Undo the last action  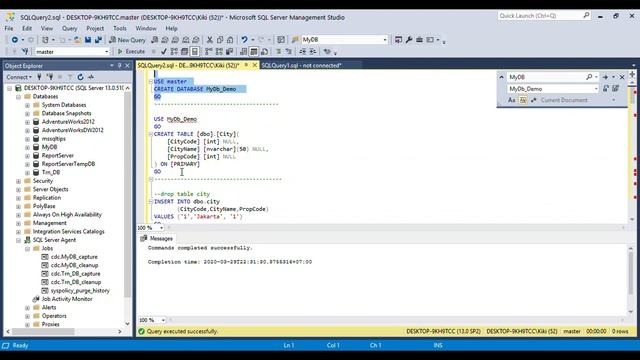click(x=244, y=40)
